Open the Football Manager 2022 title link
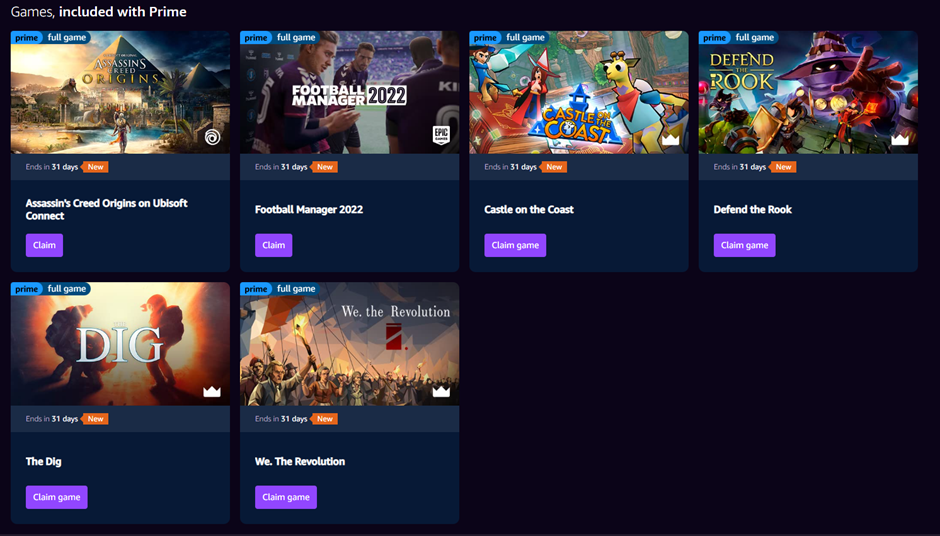The image size is (940, 536). (309, 209)
